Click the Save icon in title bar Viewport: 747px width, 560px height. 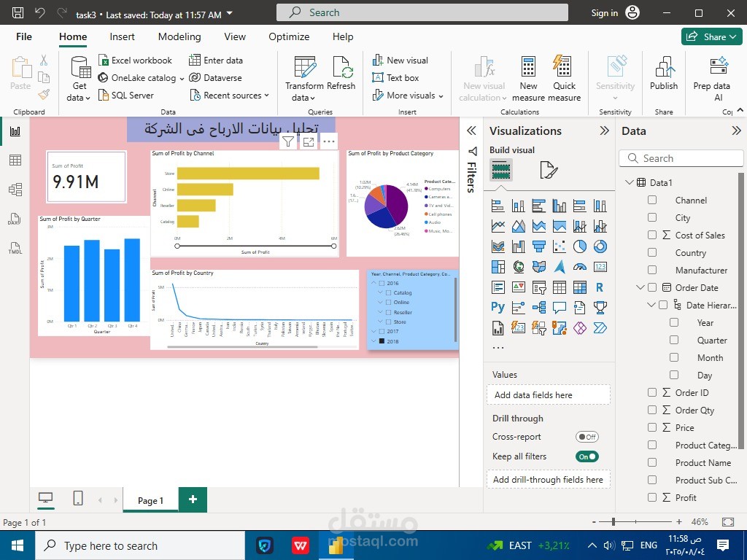(18, 13)
